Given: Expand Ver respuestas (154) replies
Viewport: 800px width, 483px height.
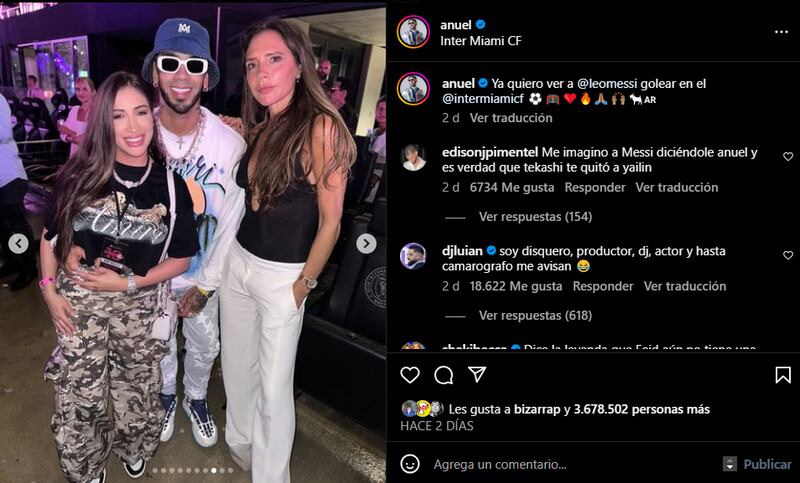Looking at the screenshot, I should (x=535, y=217).
